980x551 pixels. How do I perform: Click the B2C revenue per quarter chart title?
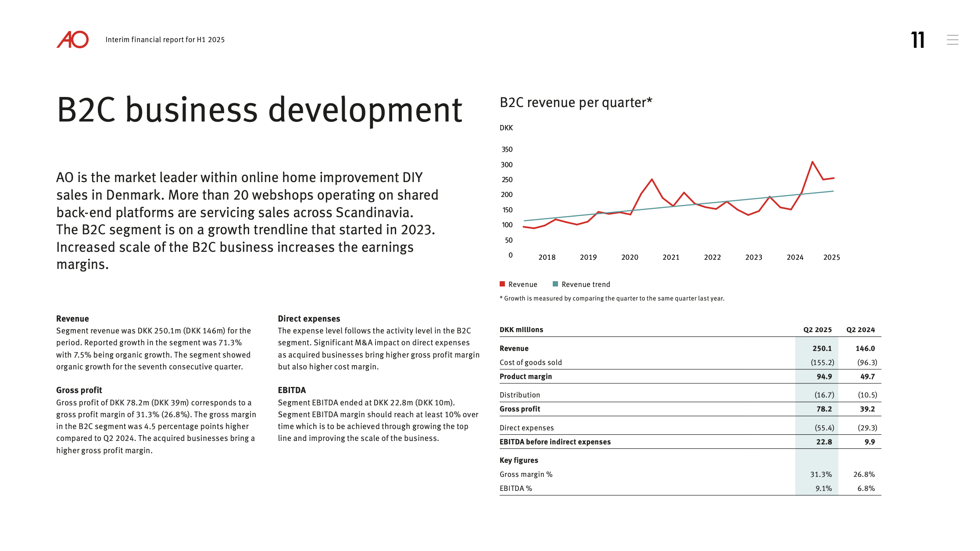pos(576,102)
